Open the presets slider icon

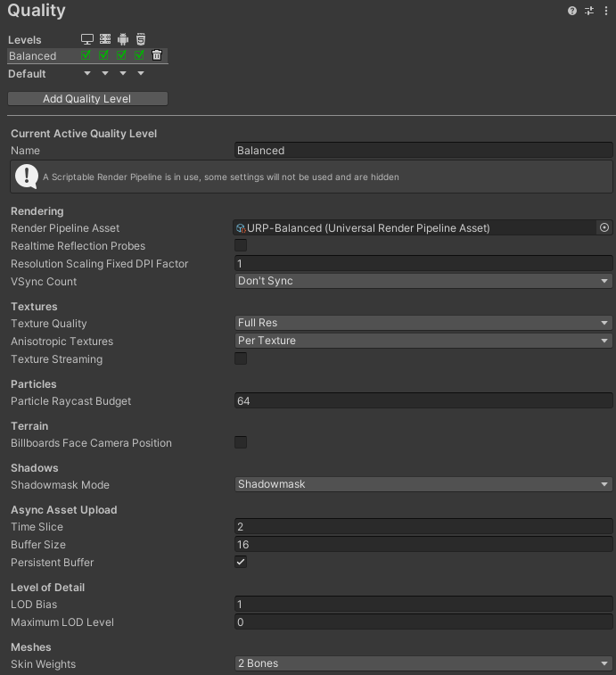[589, 11]
